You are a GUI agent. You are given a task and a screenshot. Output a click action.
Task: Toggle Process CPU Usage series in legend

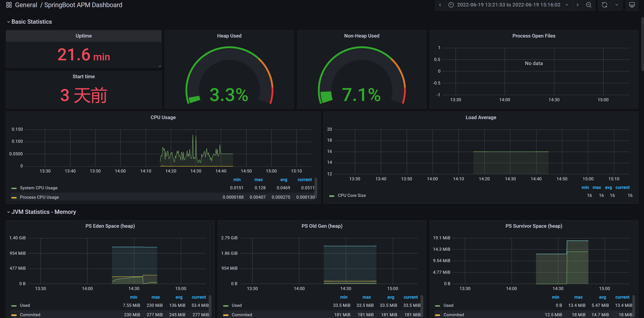39,197
